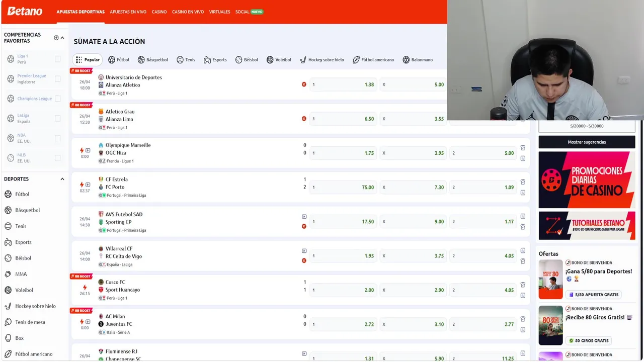Click the Betano logo
Viewport: 644px width, 362px height.
tap(25, 11)
